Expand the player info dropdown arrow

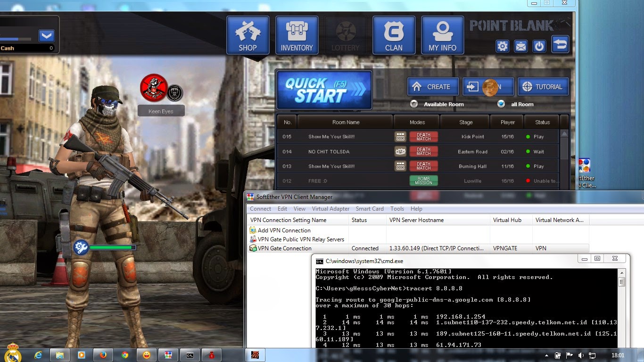[x=47, y=36]
